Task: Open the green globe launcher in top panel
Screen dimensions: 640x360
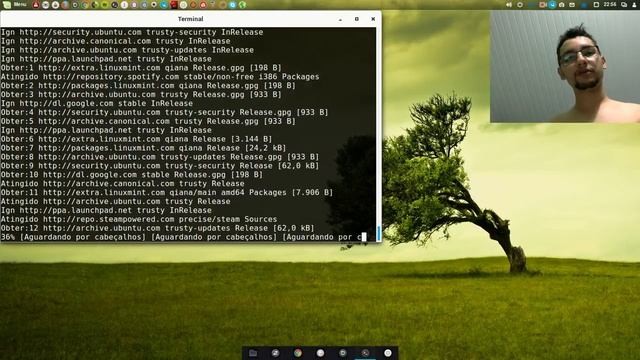Action: (x=242, y=5)
